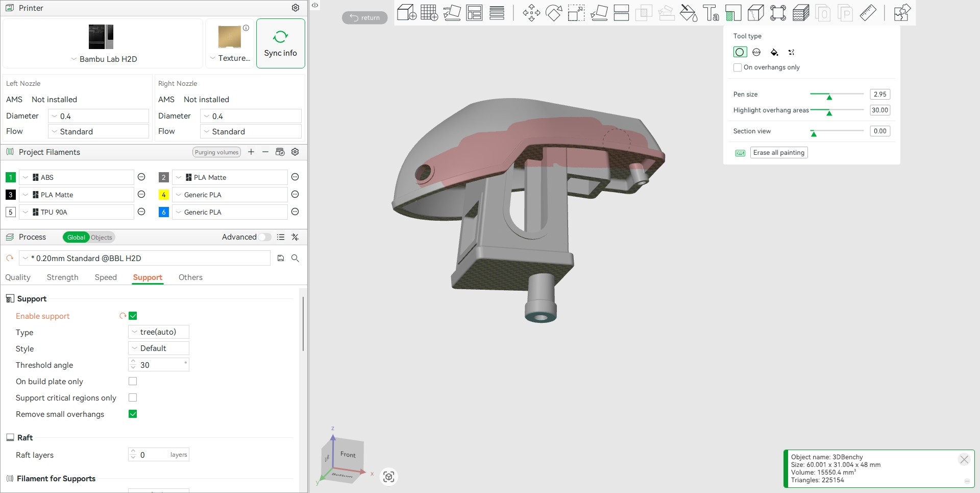980x493 pixels.
Task: Select the Seam painting cube tool
Action: coord(756,12)
